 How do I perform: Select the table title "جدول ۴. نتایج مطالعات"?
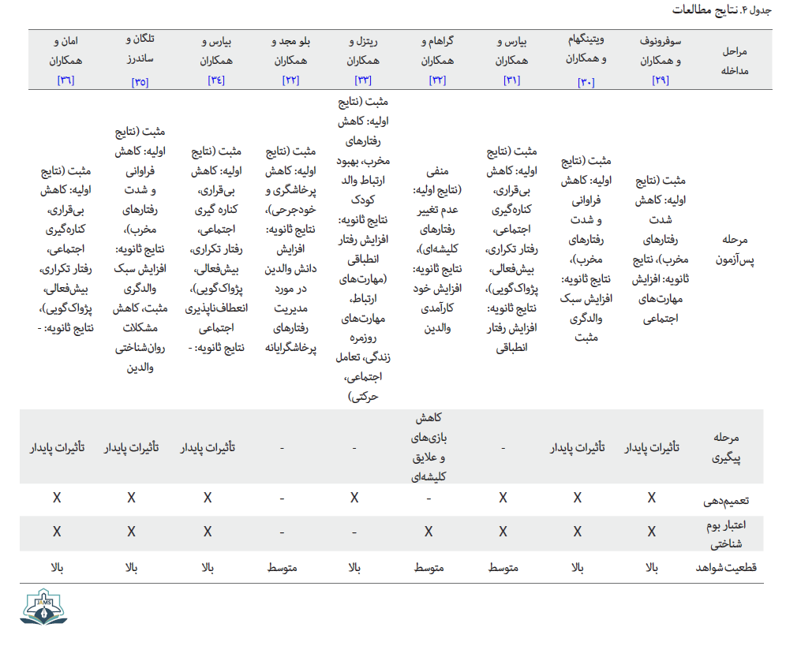pos(721,9)
